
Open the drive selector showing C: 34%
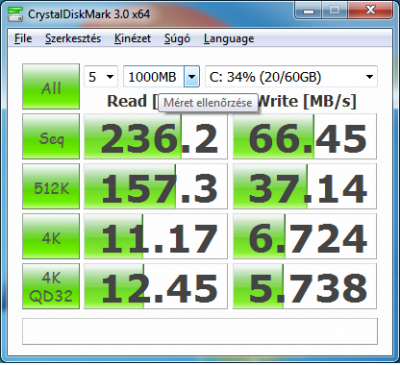click(291, 77)
